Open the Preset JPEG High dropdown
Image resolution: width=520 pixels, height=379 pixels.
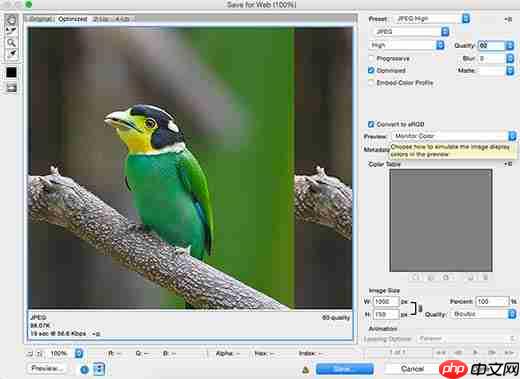[x=431, y=19]
